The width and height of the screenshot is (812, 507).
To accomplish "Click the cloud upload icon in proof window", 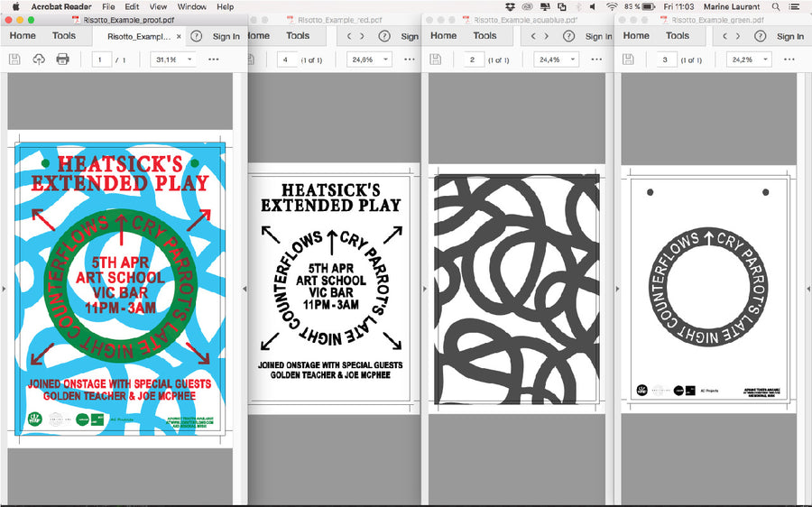I will tap(38, 59).
